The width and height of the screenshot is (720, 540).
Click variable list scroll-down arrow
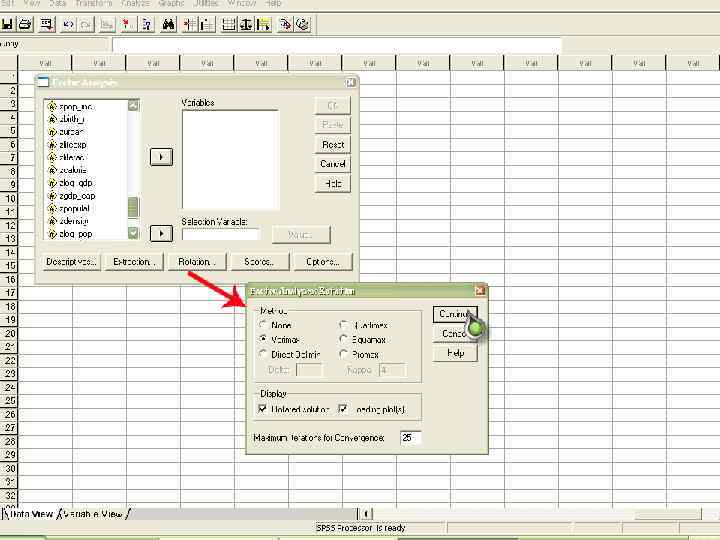point(133,233)
